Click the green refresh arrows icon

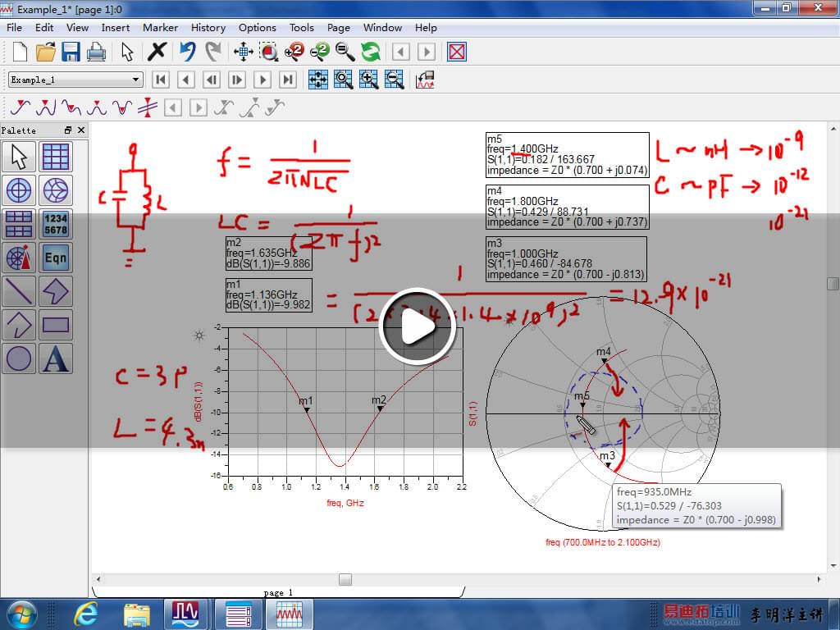370,52
